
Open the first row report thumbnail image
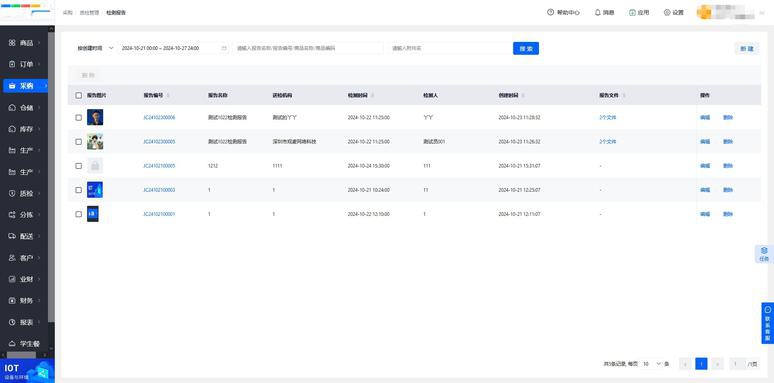pos(95,117)
